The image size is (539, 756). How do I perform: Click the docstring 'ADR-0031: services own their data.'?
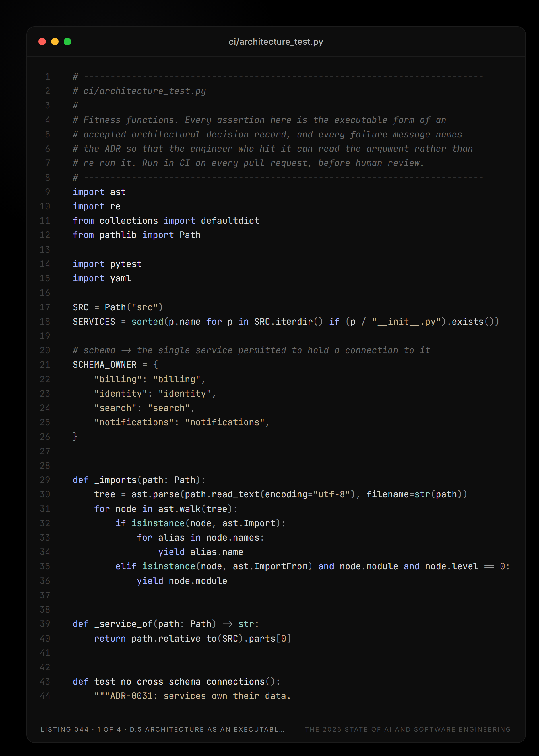(x=200, y=696)
